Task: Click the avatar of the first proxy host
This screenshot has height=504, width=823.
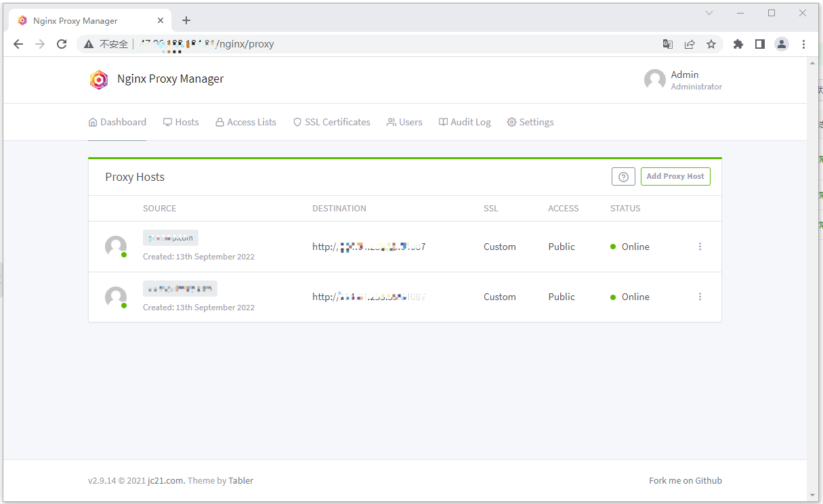Action: coord(115,247)
